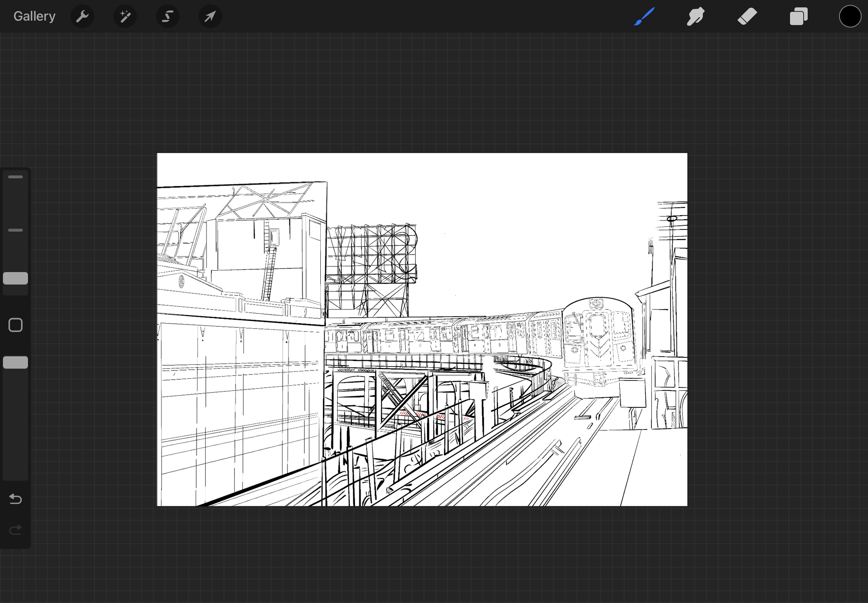Tap the square modify button in sidebar
Image resolution: width=868 pixels, height=603 pixels.
pos(16,325)
